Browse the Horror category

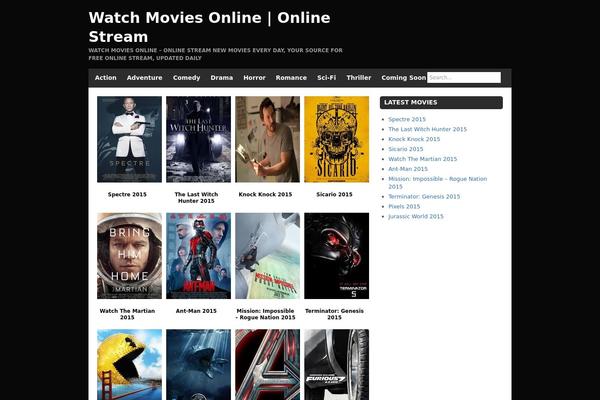click(254, 78)
